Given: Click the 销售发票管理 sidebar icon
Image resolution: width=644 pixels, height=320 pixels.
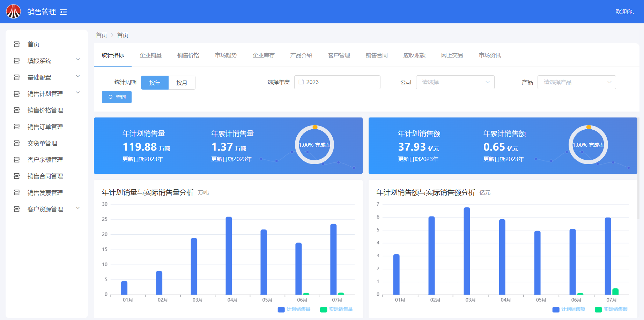Looking at the screenshot, I should (x=16, y=193).
